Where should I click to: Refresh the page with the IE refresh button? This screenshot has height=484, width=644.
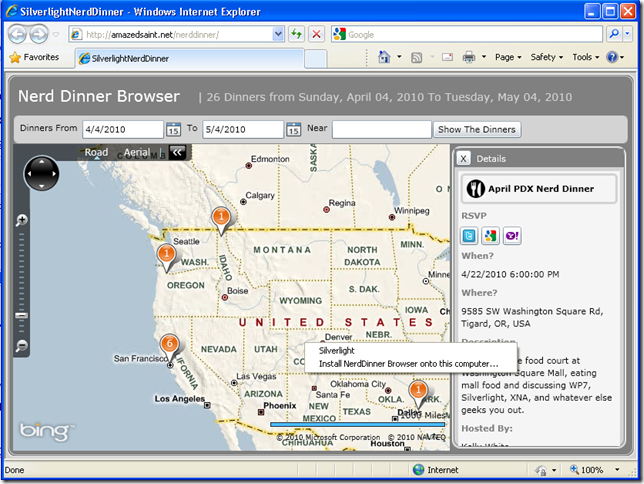(297, 34)
